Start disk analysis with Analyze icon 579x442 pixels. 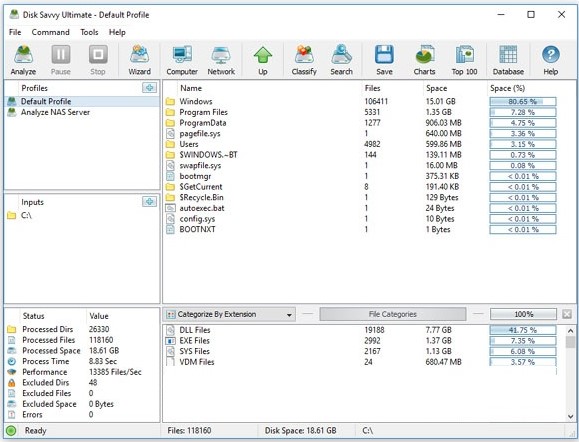coord(23,60)
